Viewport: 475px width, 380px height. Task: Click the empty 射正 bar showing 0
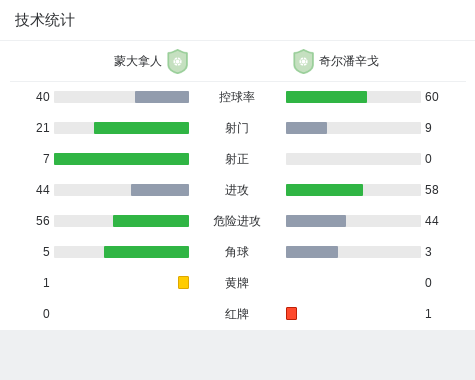coord(353,159)
